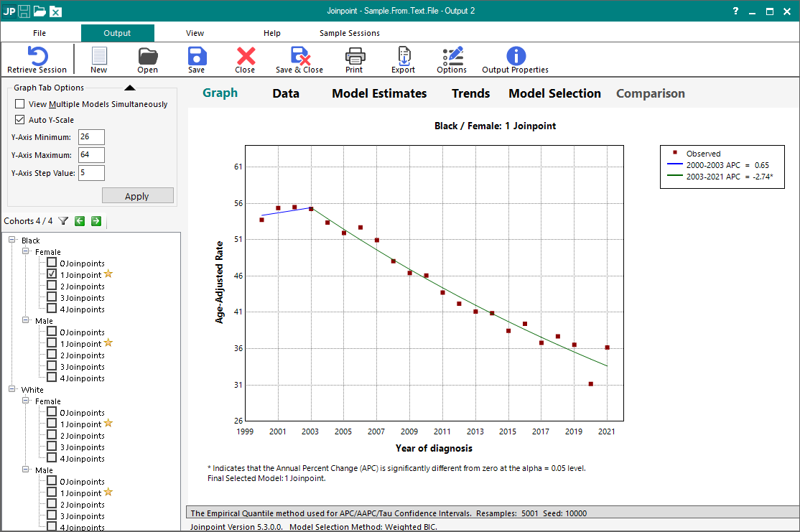The image size is (800, 532).
Task: Uncheck the Auto Y-Scale checkbox
Action: coord(20,120)
